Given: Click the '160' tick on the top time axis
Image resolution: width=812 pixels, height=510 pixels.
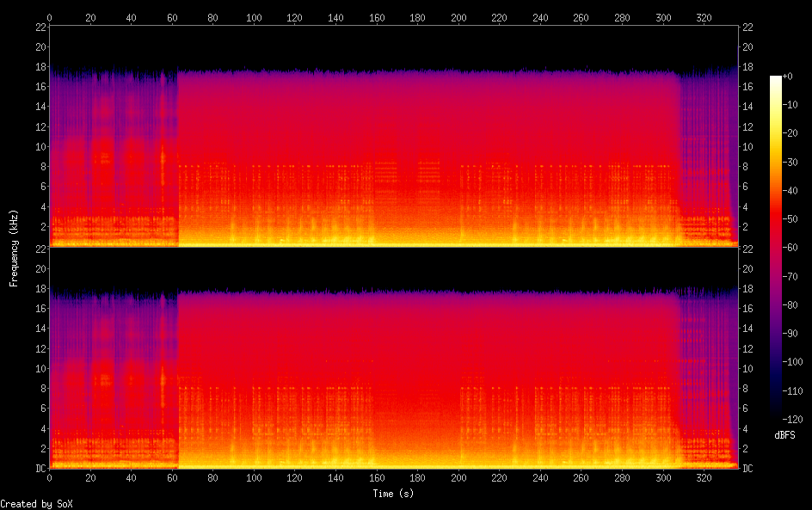Looking at the screenshot, I should [x=377, y=17].
